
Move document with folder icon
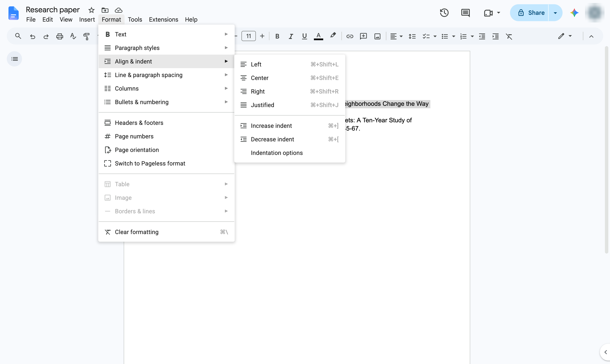tap(105, 10)
